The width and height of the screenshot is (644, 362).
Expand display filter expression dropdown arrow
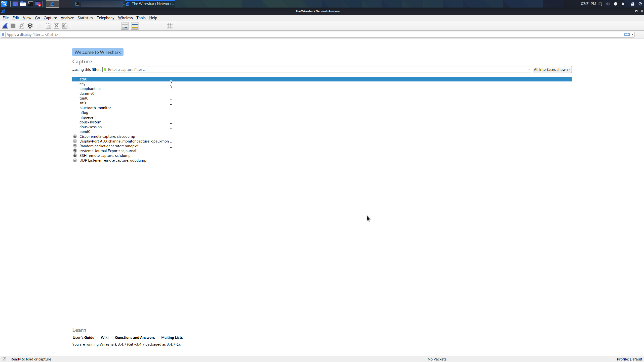(632, 35)
